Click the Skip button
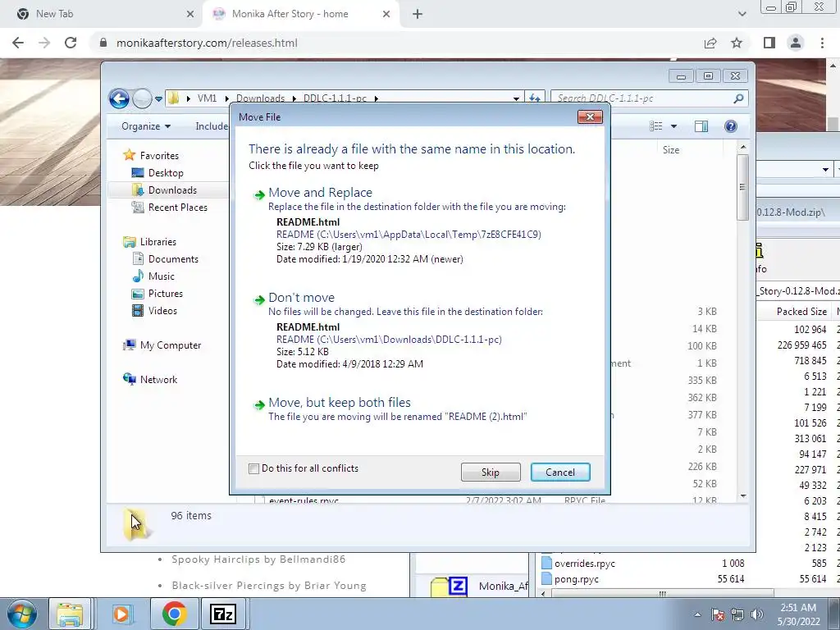Viewport: 840px width, 630px height. pos(491,472)
